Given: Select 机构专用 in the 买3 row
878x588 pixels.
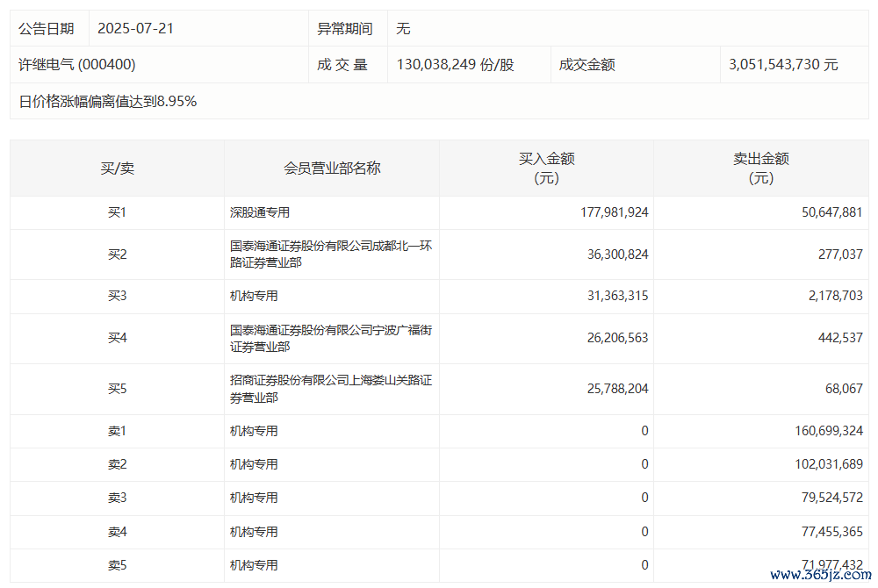Looking at the screenshot, I should 254,297.
